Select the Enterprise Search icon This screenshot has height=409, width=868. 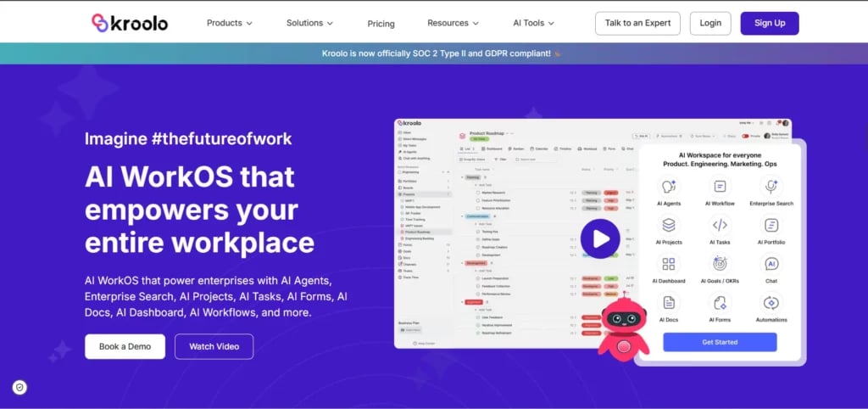(771, 187)
